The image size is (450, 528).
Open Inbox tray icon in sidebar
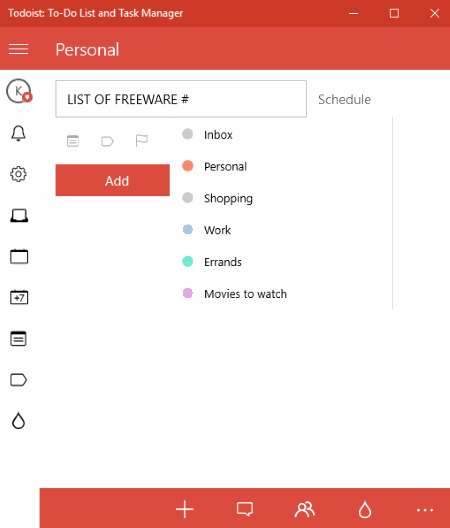[x=19, y=216]
